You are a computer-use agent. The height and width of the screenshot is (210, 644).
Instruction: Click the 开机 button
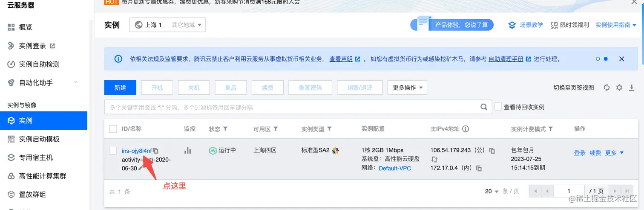157,87
